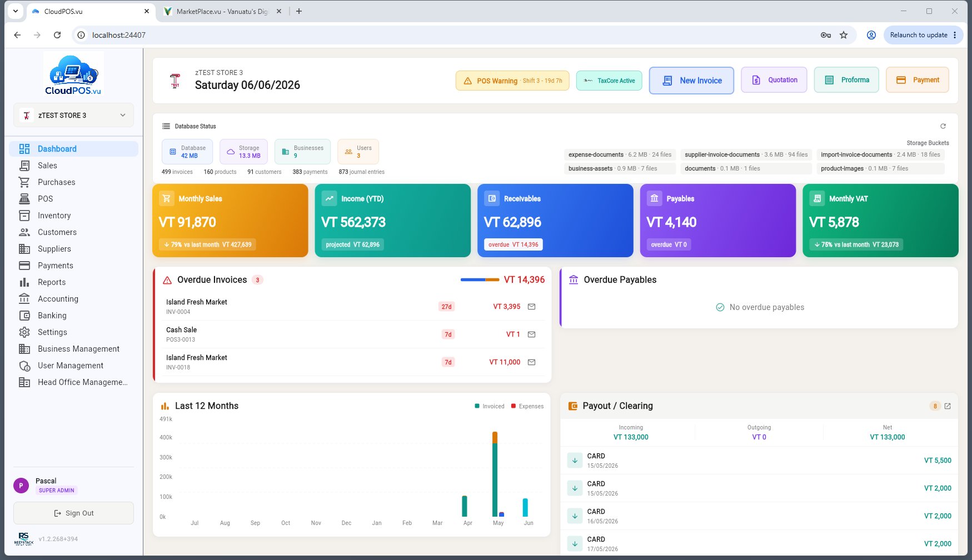Click the Settings gear icon in sidebar
Screen dimensions: 972x560
pyautogui.click(x=24, y=332)
